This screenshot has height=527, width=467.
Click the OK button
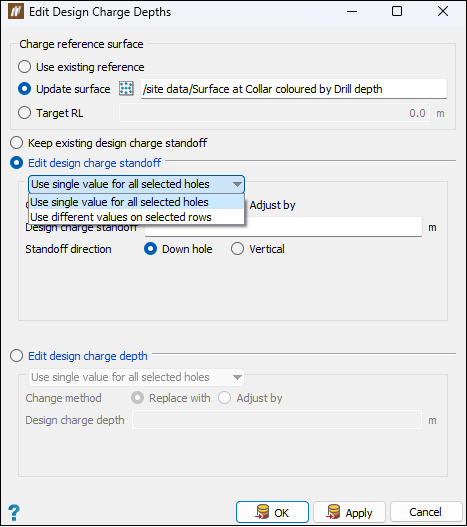click(x=272, y=512)
